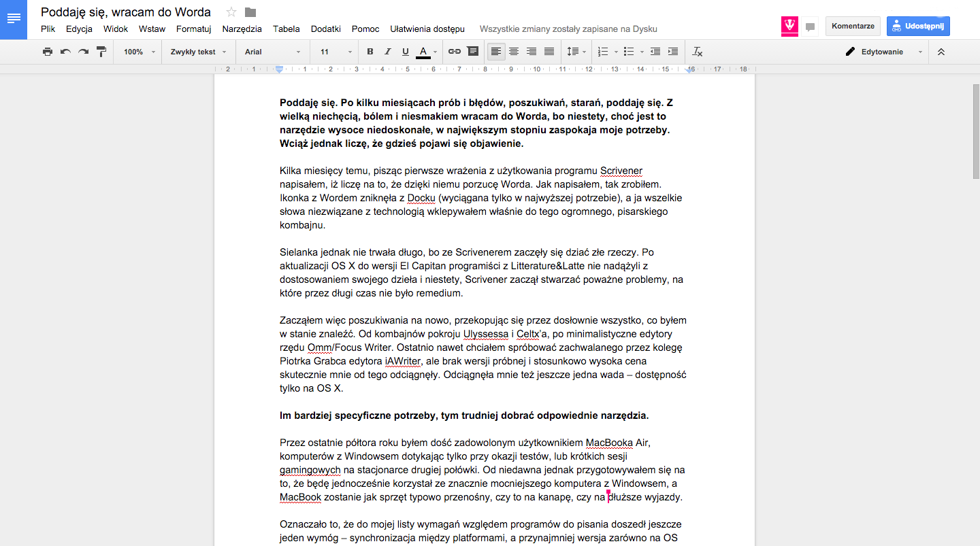This screenshot has height=546, width=980.
Task: Move document using folder icon
Action: 250,12
